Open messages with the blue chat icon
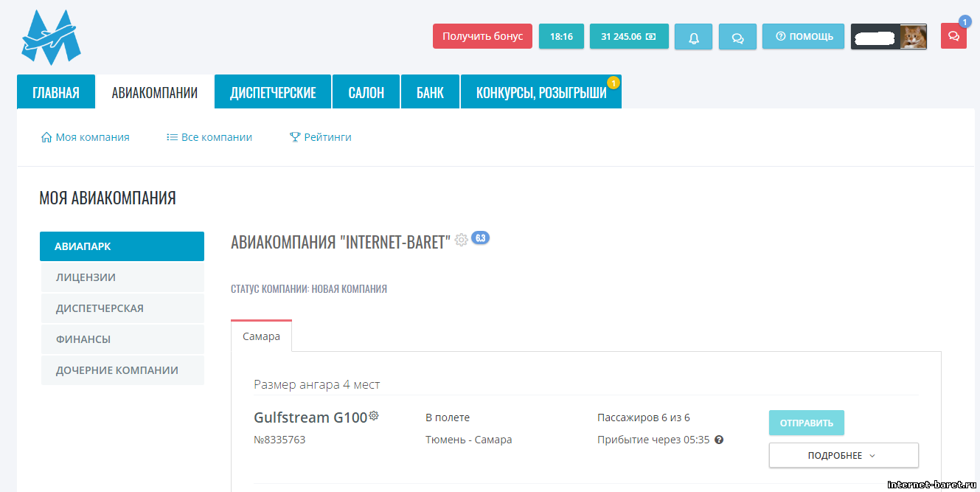Viewport: 980px width, 492px height. (x=737, y=37)
